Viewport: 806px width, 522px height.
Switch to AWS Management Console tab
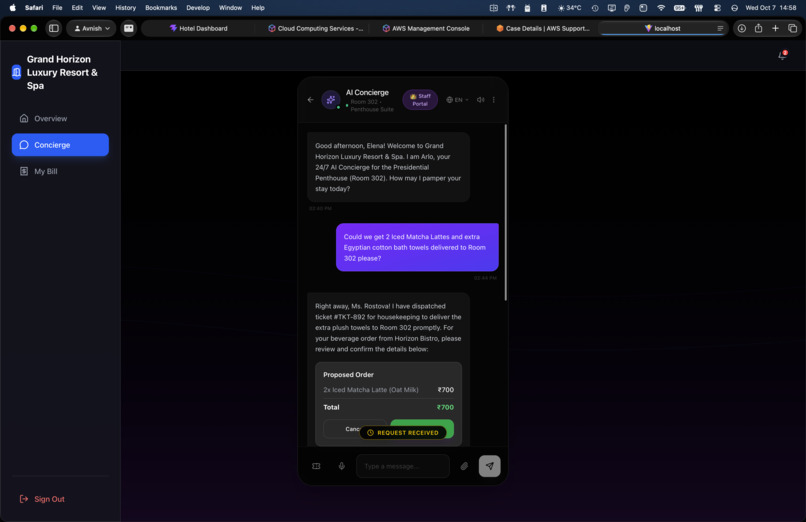click(426, 28)
